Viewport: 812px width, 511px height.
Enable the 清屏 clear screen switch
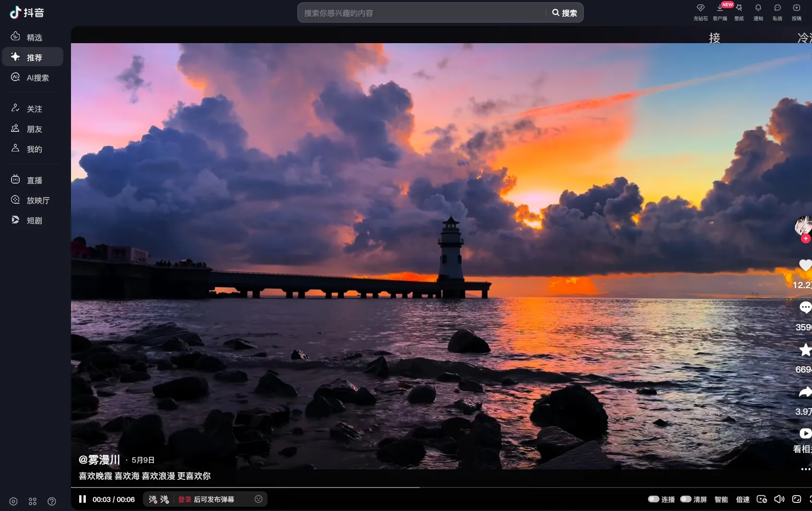point(686,499)
